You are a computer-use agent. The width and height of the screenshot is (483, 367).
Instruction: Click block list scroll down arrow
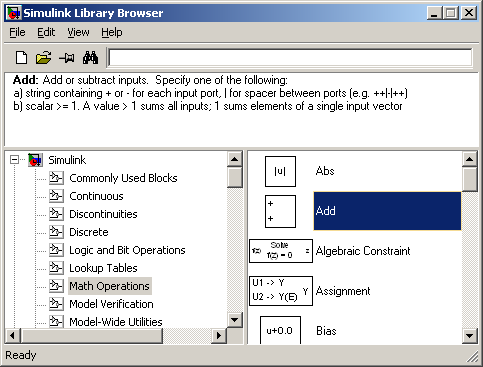[x=470, y=336]
